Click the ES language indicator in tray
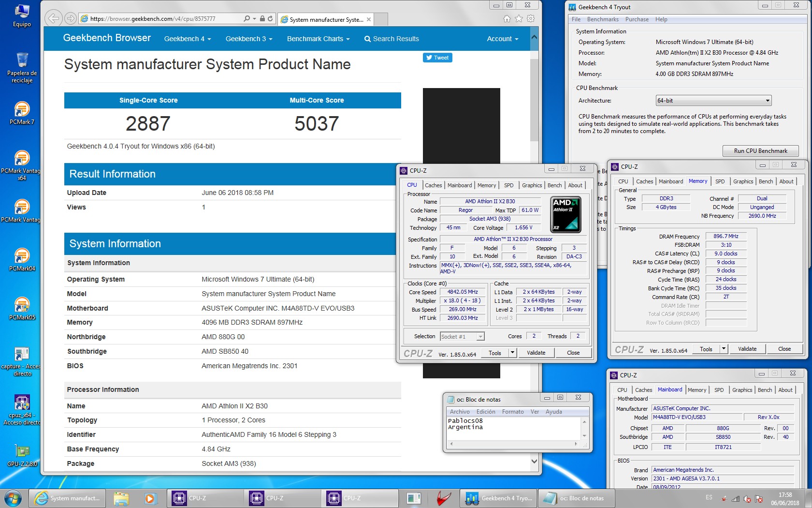 [x=709, y=497]
